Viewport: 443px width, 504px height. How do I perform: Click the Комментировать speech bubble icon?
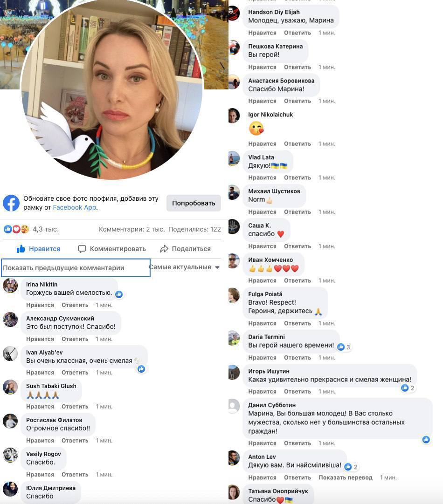(x=82, y=249)
